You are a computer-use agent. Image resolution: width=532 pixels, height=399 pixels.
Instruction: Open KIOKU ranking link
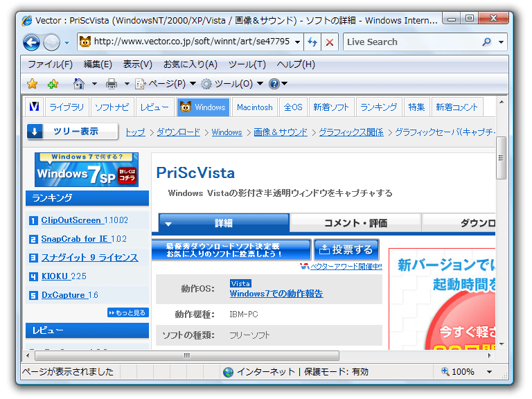[55, 276]
